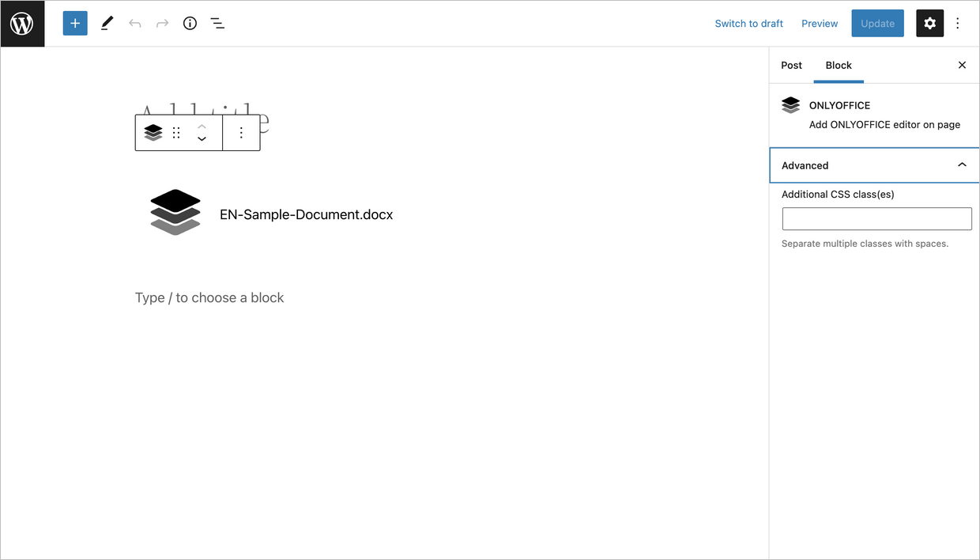The image size is (980, 560).
Task: Collapse the Advanced panel
Action: (x=962, y=165)
